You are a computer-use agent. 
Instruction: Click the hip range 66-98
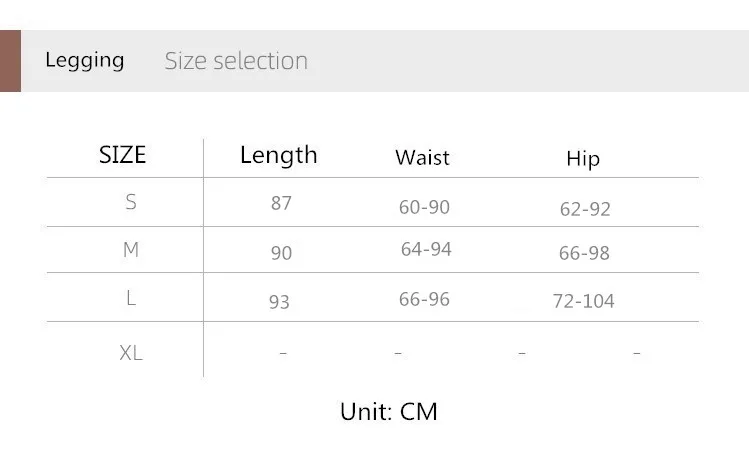pos(584,253)
